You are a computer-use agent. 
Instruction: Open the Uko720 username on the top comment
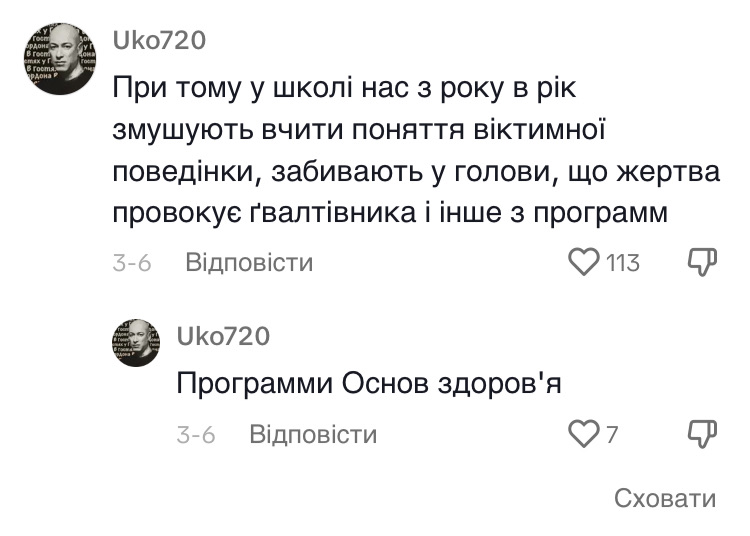point(159,41)
